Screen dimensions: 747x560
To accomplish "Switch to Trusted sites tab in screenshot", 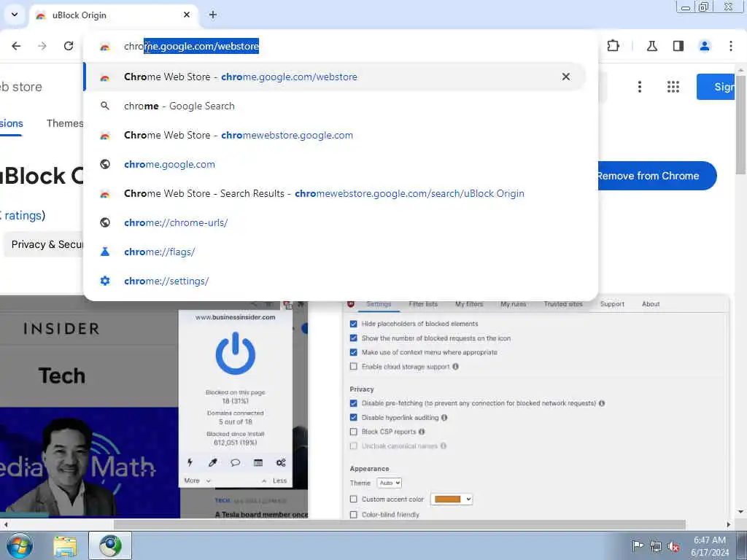I will 563,304.
